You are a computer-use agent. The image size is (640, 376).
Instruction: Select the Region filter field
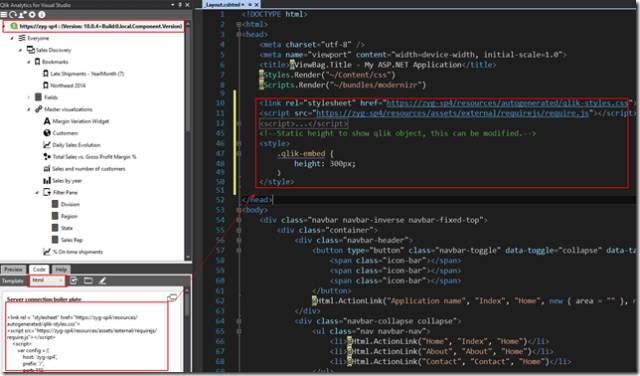[69, 216]
